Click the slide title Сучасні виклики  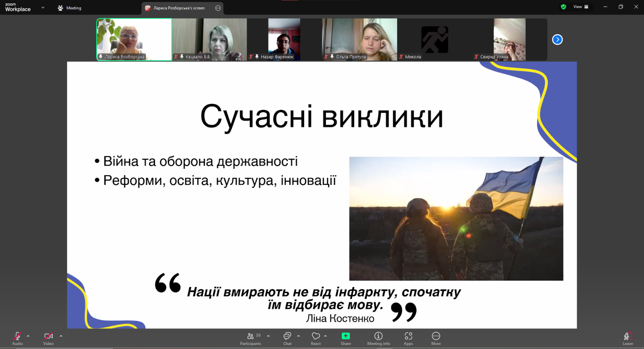(322, 117)
